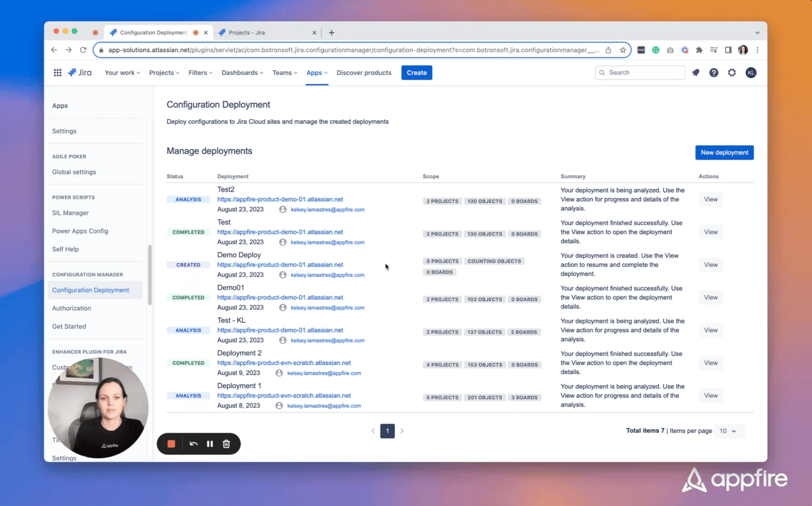Open the Jira app switcher grid icon
Image resolution: width=812 pixels, height=506 pixels.
click(57, 72)
